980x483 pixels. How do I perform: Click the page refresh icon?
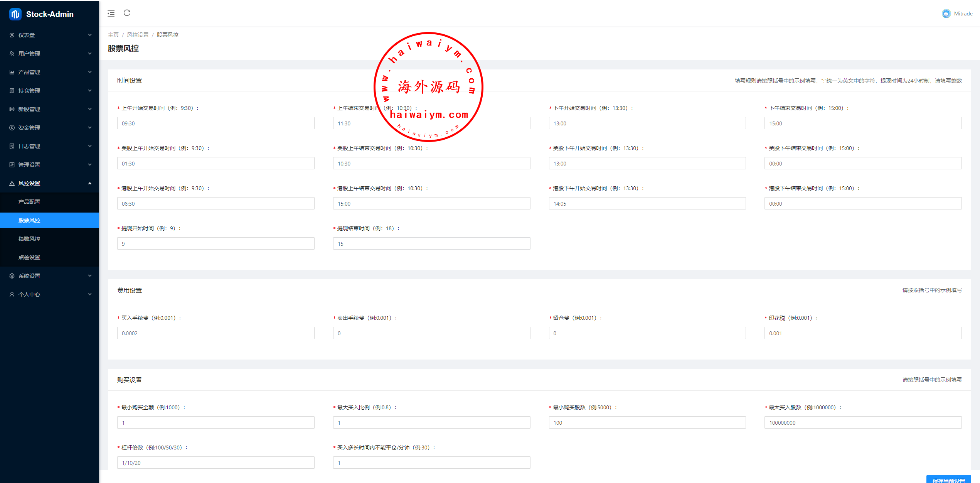click(127, 13)
